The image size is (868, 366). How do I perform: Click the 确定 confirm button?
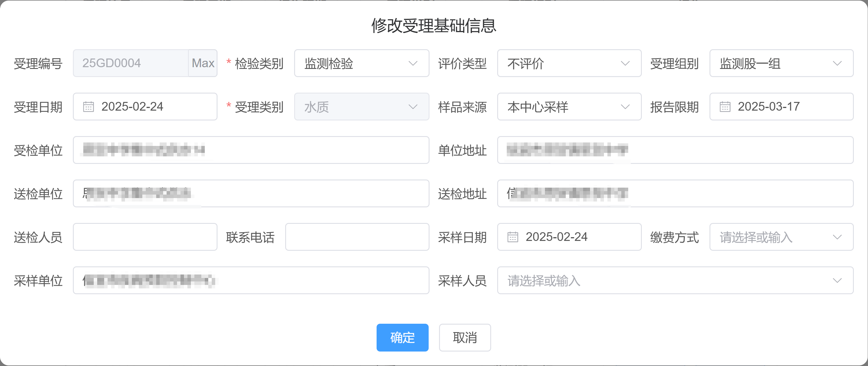click(x=402, y=337)
